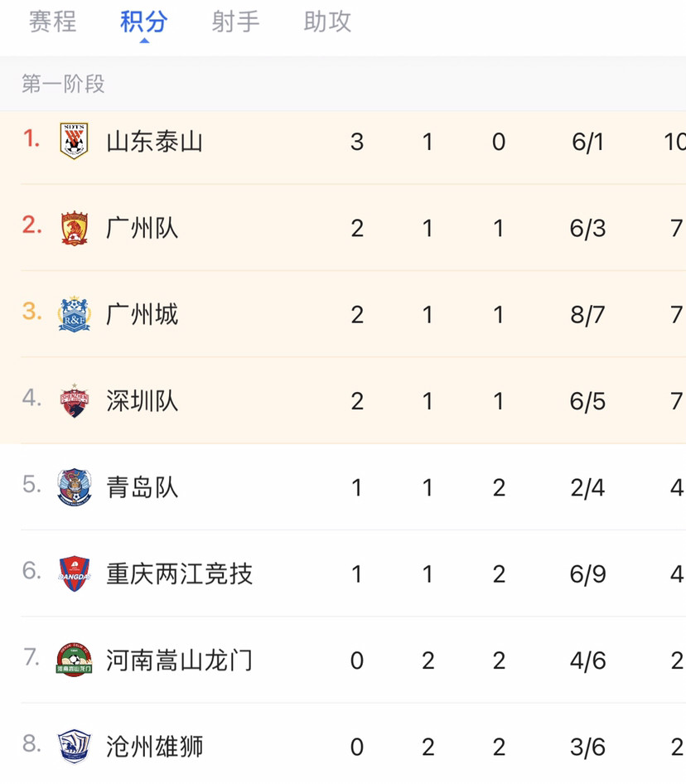
Task: Select the 沧州雄狮 team name
Action: tap(154, 747)
